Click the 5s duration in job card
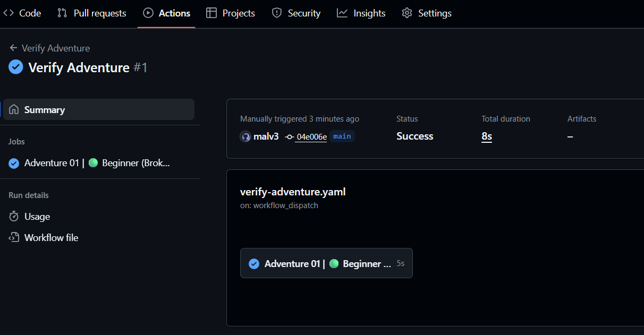644x335 pixels. 401,264
